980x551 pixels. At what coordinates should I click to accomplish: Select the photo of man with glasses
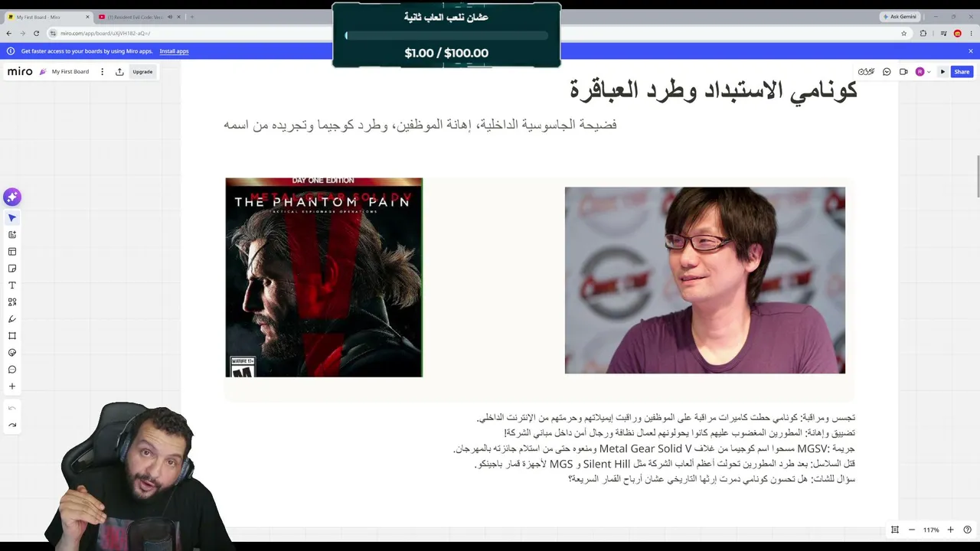point(705,280)
